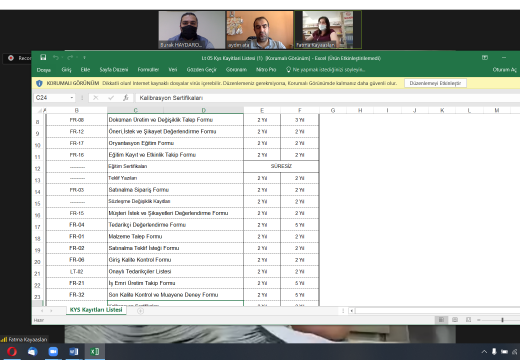
Task: Click the Protected View shield icon
Action: pyautogui.click(x=39, y=83)
